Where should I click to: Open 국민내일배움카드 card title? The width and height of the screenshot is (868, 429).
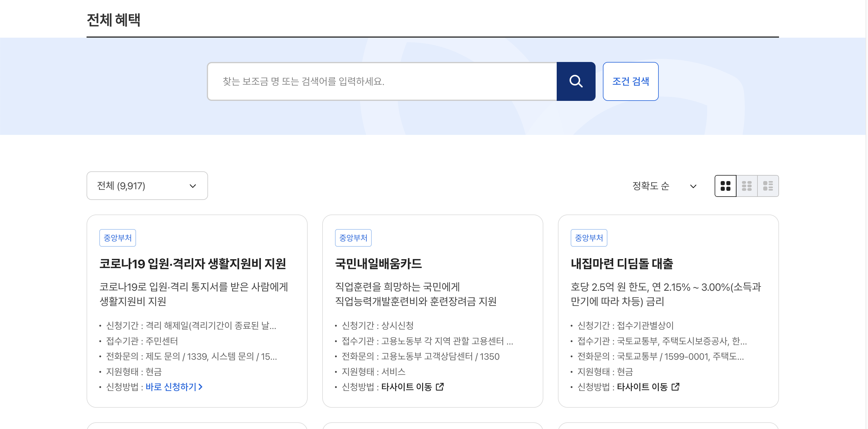[x=378, y=263]
